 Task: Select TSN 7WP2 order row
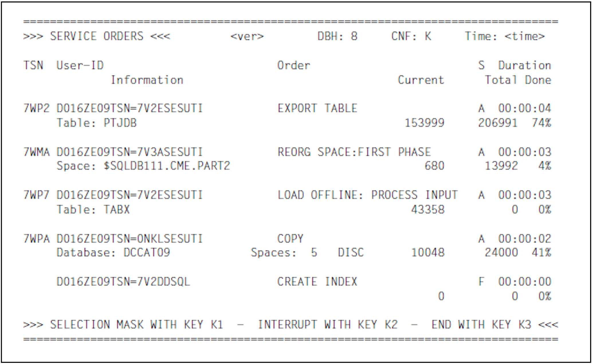36,108
